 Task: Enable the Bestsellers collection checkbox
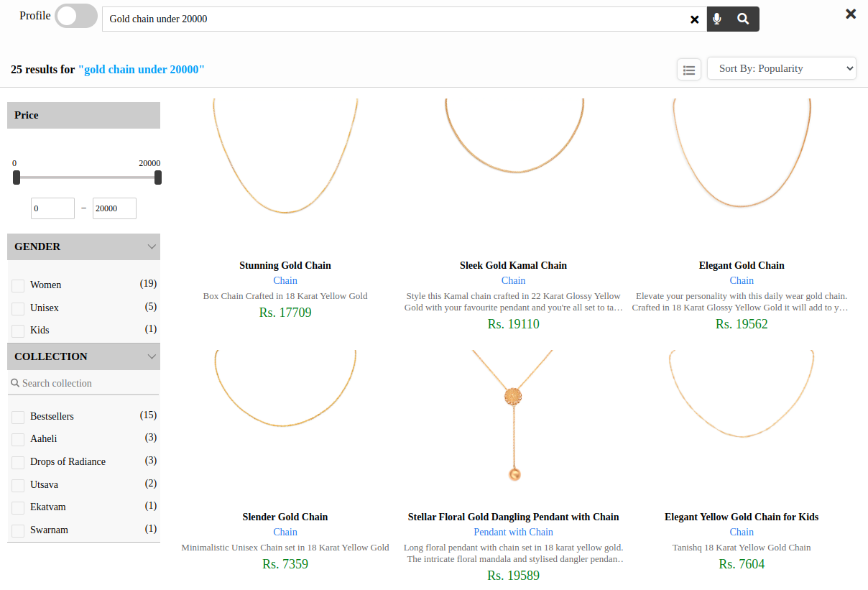(x=18, y=418)
